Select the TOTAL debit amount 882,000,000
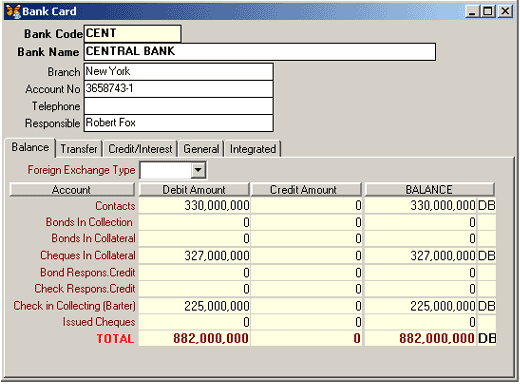 tap(194, 338)
